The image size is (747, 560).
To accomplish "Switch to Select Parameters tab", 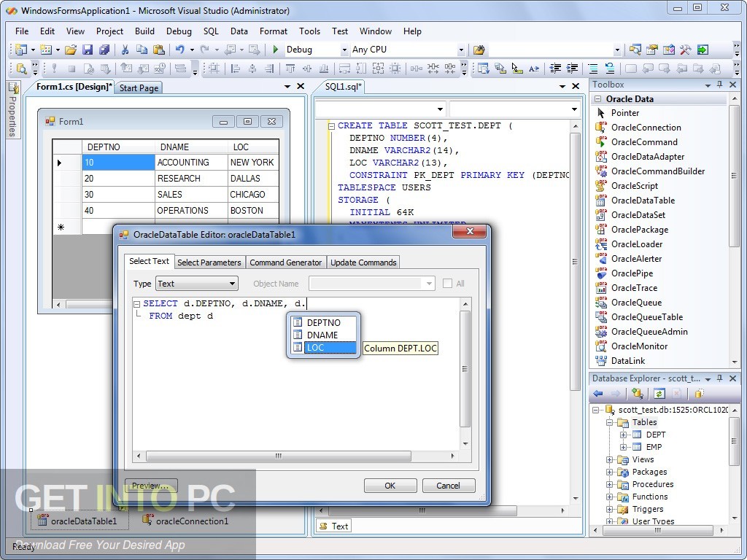I will coord(209,262).
